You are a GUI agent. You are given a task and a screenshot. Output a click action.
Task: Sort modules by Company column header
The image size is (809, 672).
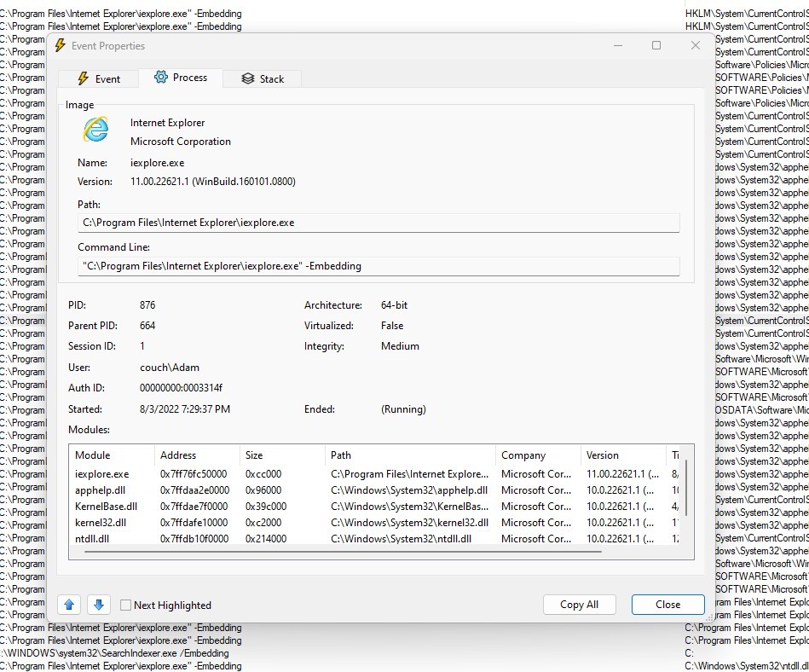point(538,455)
